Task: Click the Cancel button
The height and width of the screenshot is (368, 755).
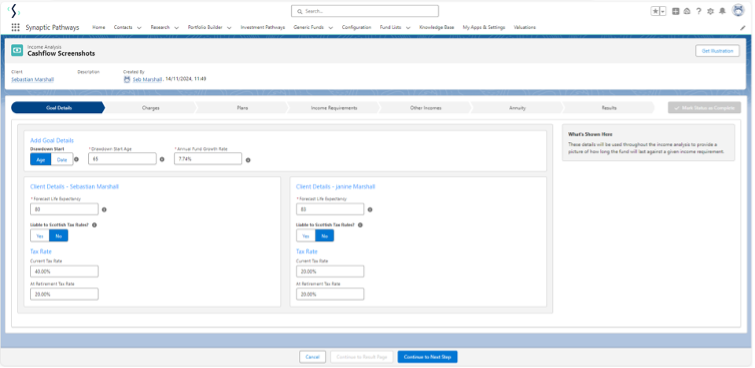Action: 312,357
